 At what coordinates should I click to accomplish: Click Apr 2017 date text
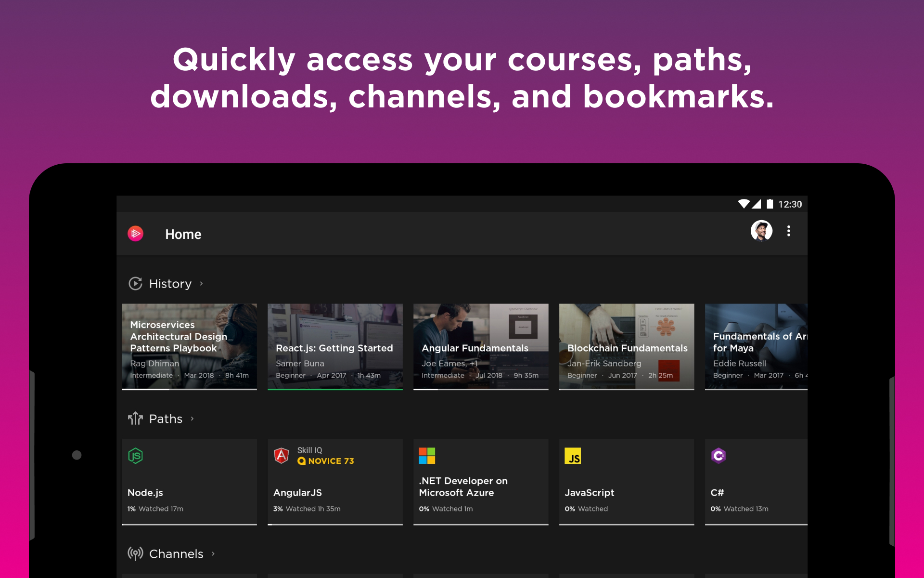[332, 375]
